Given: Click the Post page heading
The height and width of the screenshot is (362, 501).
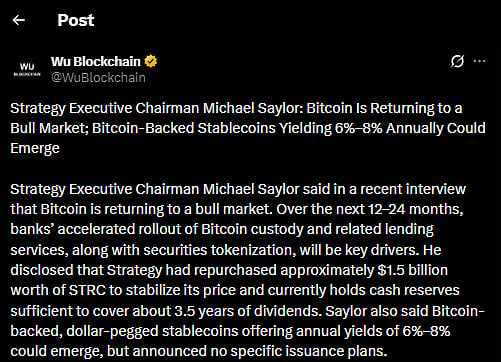Looking at the screenshot, I should coord(76,20).
